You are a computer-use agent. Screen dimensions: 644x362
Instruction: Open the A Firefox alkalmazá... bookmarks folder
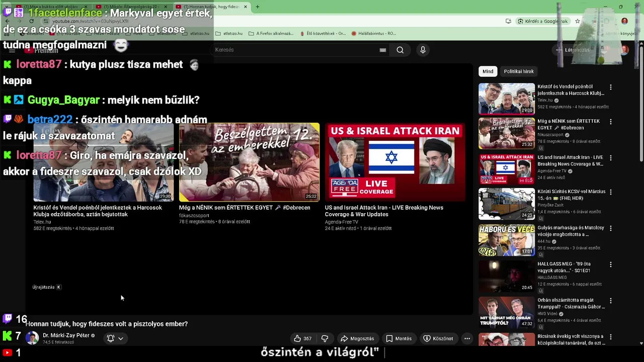click(x=271, y=34)
